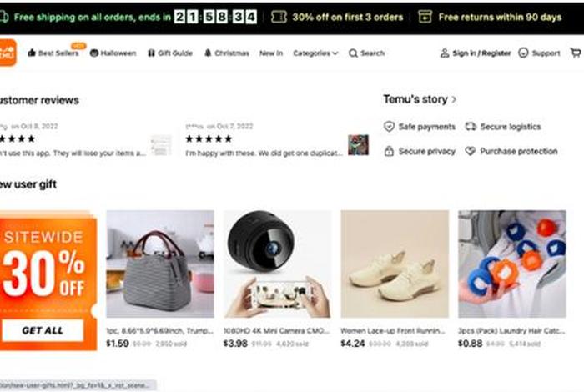
Task: Open the New In link
Action: pos(270,53)
